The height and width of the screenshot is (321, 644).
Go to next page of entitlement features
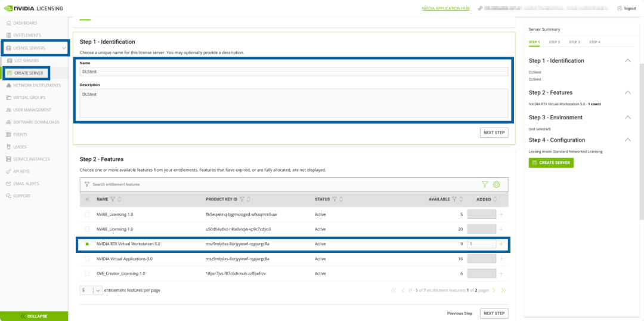[x=494, y=290]
